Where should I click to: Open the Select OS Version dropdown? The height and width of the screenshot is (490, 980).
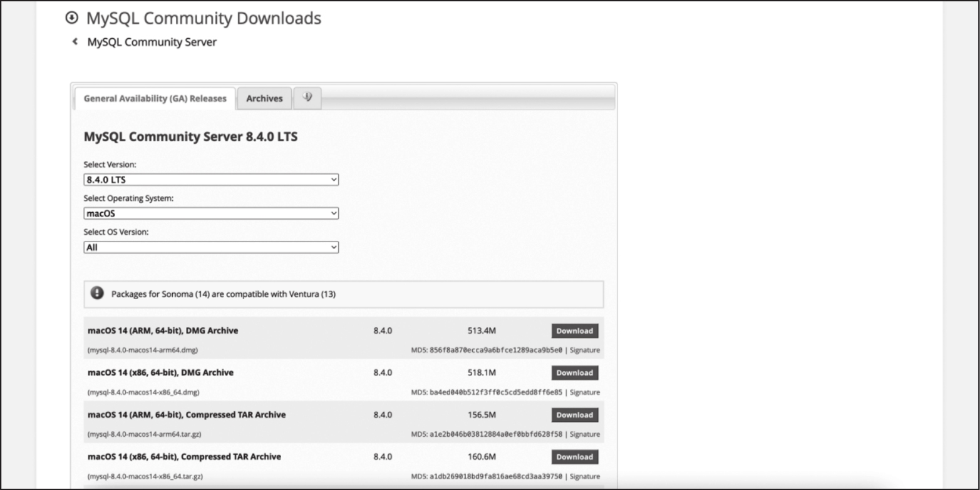tap(211, 247)
